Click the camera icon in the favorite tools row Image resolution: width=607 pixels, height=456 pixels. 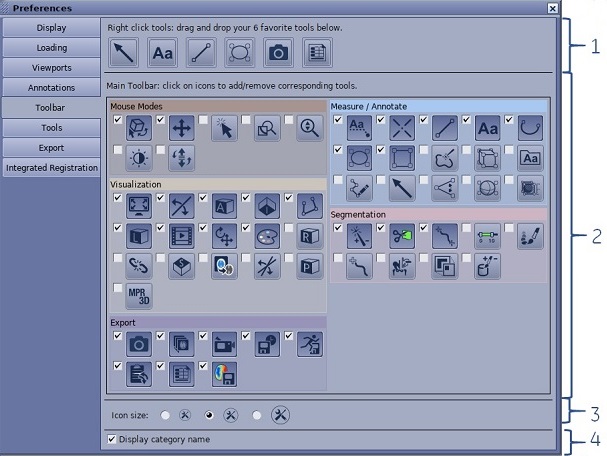pos(279,53)
